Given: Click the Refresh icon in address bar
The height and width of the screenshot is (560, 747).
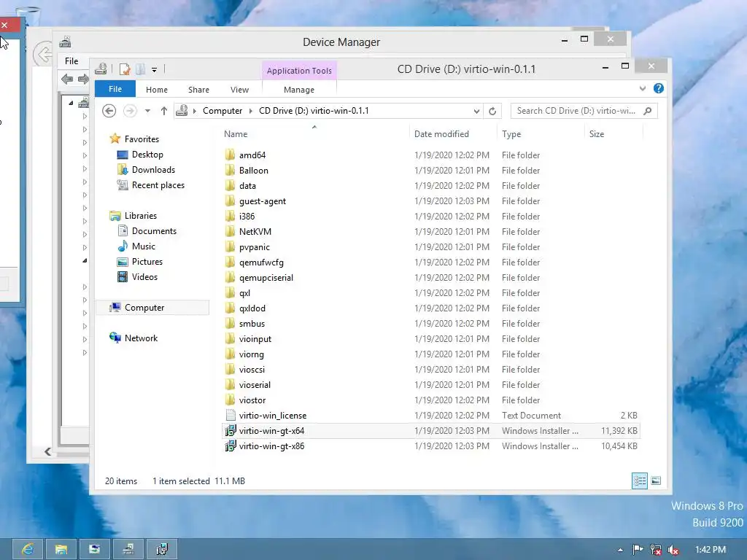Looking at the screenshot, I should 492,111.
